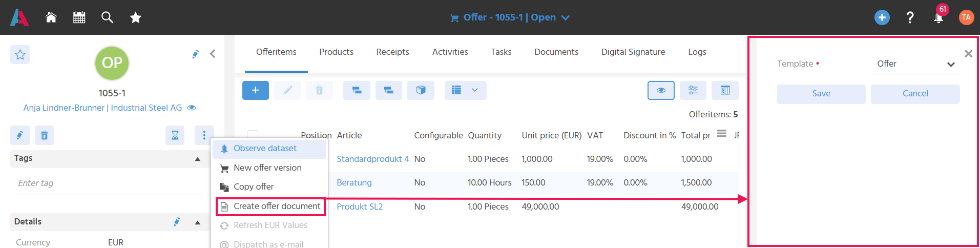Click Save in template panel
This screenshot has height=248, width=980.
[821, 94]
